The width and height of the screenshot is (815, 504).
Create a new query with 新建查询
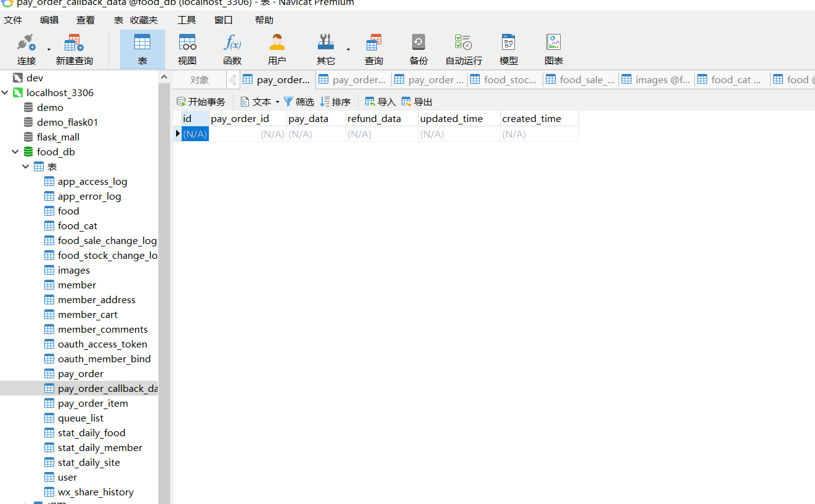74,49
